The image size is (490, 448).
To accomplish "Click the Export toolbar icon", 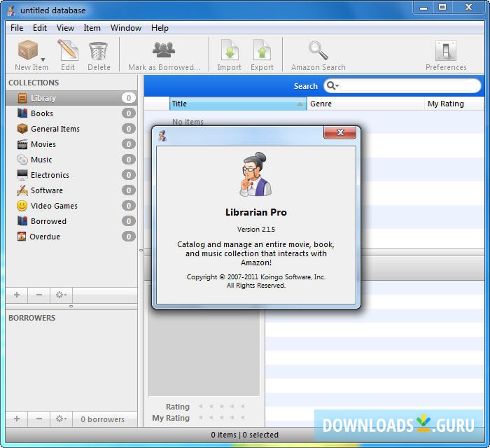I will 262,51.
